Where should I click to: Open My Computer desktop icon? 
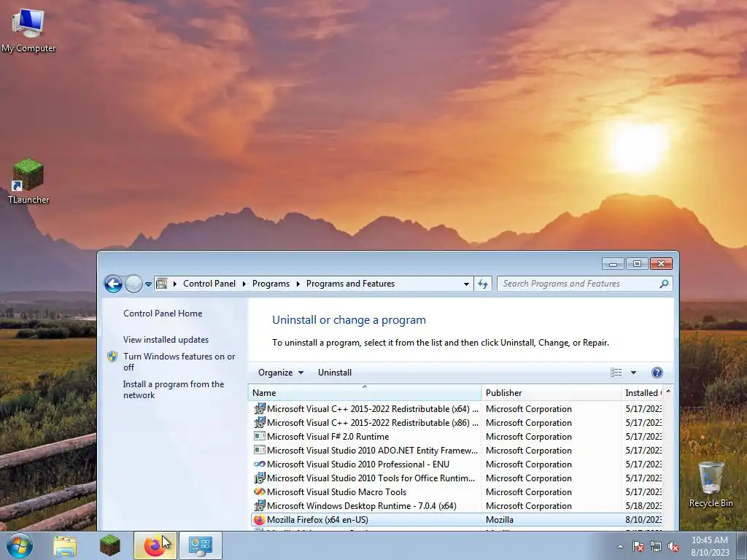tap(28, 29)
